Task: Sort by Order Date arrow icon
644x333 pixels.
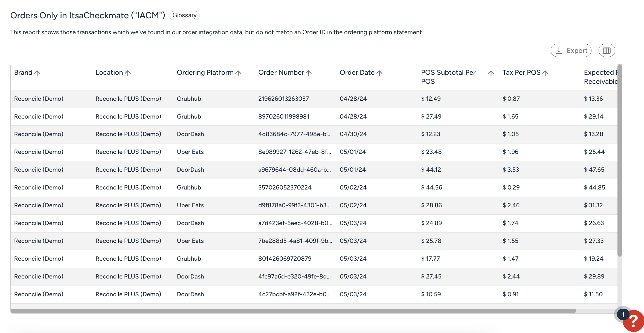Action: coord(379,73)
